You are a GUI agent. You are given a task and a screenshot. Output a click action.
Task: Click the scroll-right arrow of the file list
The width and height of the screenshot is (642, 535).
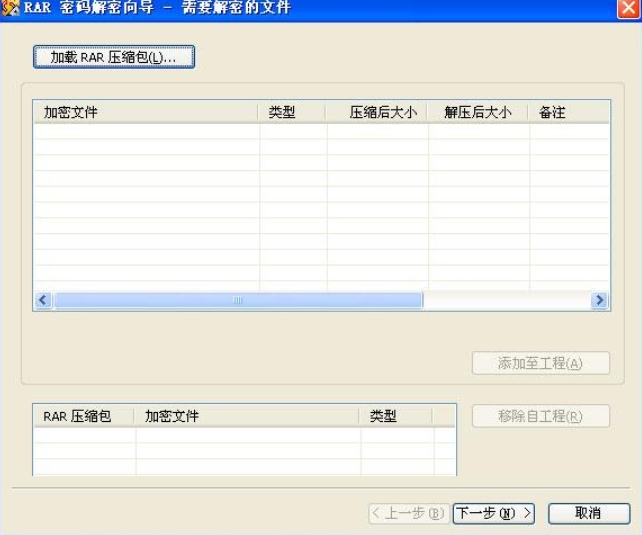click(599, 300)
